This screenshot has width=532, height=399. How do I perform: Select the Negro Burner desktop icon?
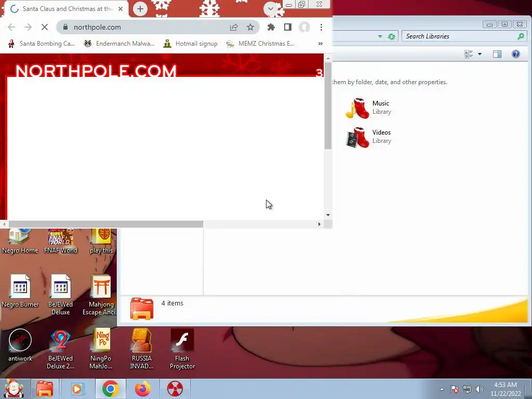point(20,291)
